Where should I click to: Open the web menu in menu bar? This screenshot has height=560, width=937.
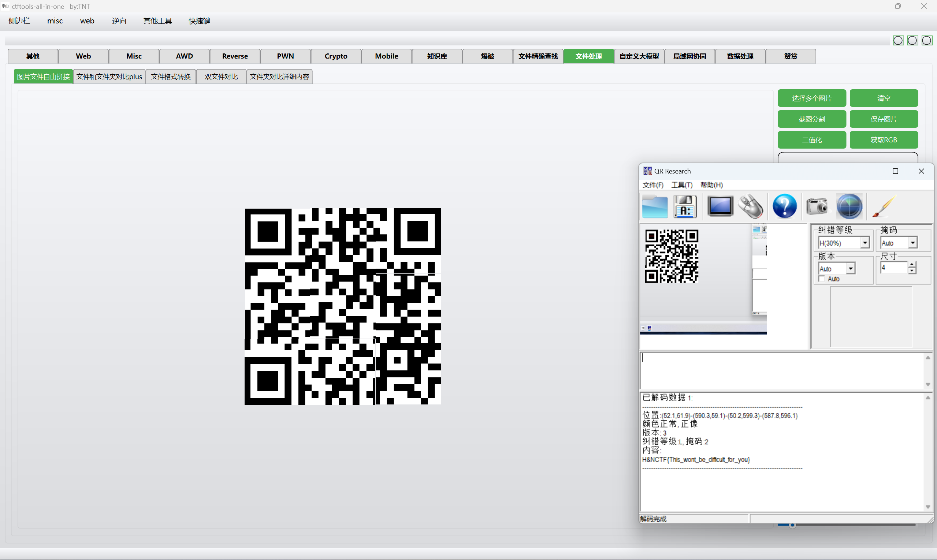87,21
